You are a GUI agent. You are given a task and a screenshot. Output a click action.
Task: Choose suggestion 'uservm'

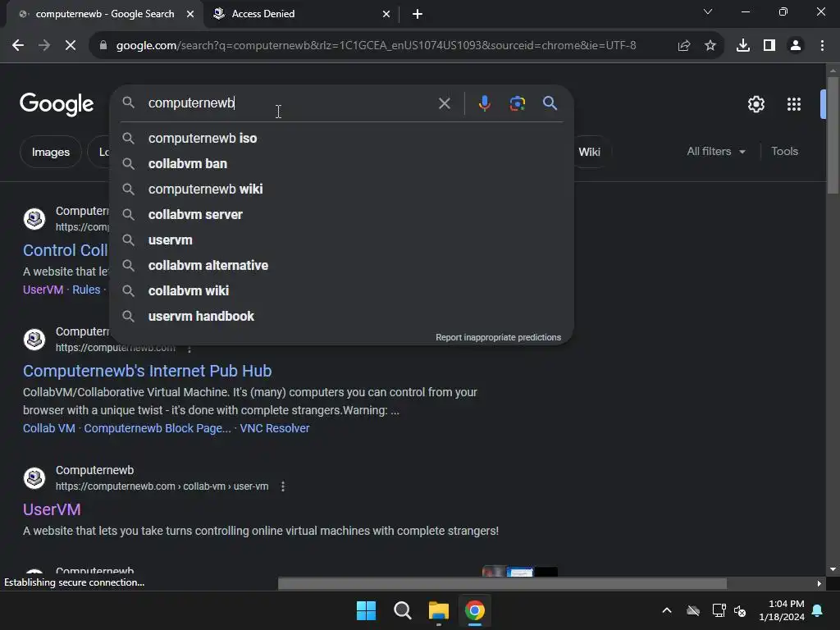(x=341, y=240)
